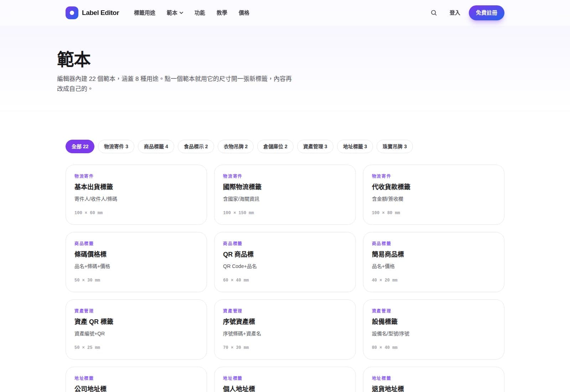Viewport: 570px width, 392px height.
Task: Open the 公司地址標 template card
Action: coord(136,380)
